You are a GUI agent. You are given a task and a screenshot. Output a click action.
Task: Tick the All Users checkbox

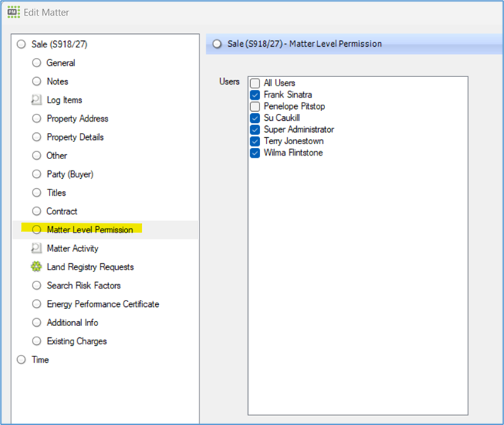click(255, 83)
